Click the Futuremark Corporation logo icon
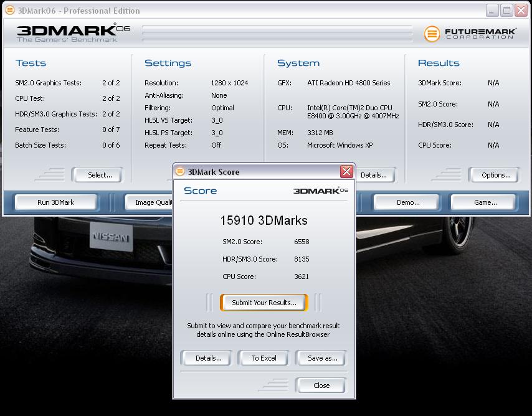The height and width of the screenshot is (416, 532). (x=432, y=34)
